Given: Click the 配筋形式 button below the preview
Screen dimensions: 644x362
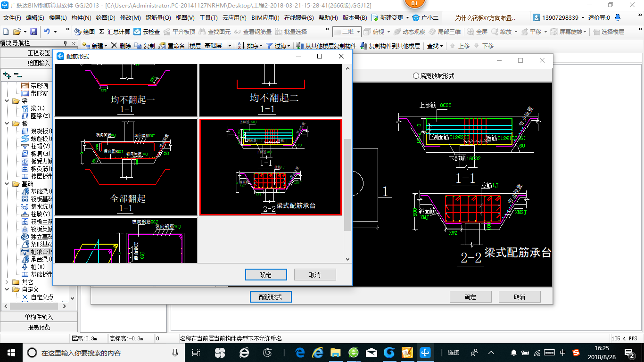Looking at the screenshot, I should tap(271, 297).
